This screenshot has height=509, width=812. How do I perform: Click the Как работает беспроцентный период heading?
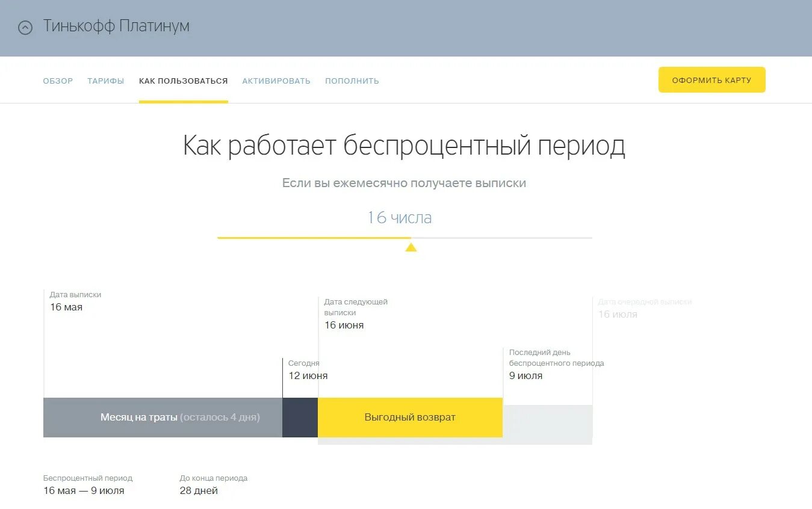pyautogui.click(x=404, y=146)
